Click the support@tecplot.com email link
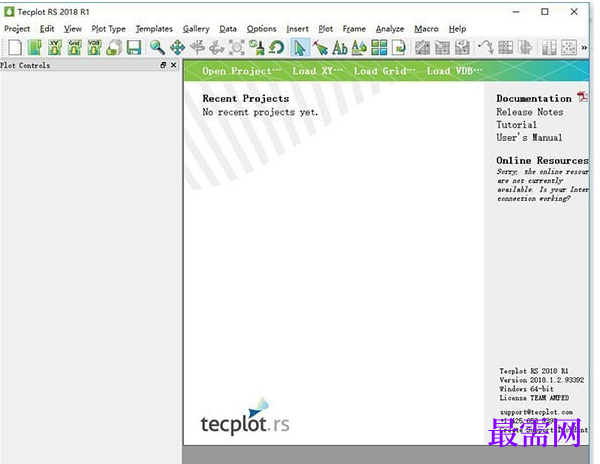The image size is (600, 464). 536,412
